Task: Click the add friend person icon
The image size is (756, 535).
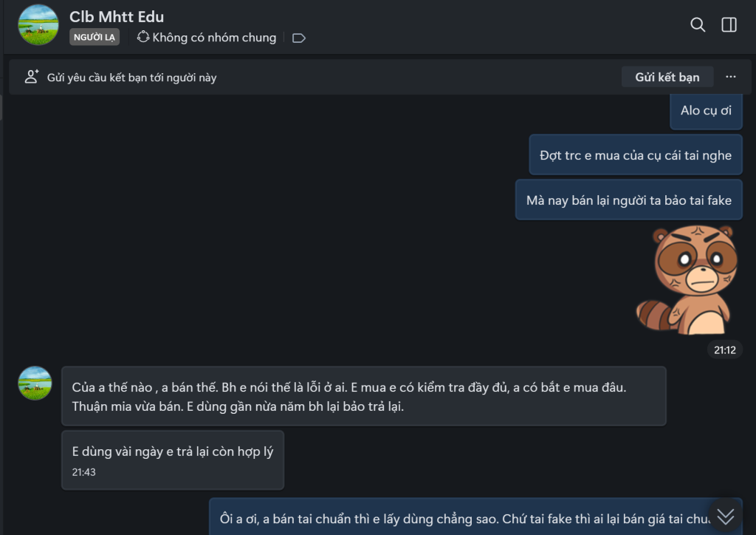Action: [32, 77]
